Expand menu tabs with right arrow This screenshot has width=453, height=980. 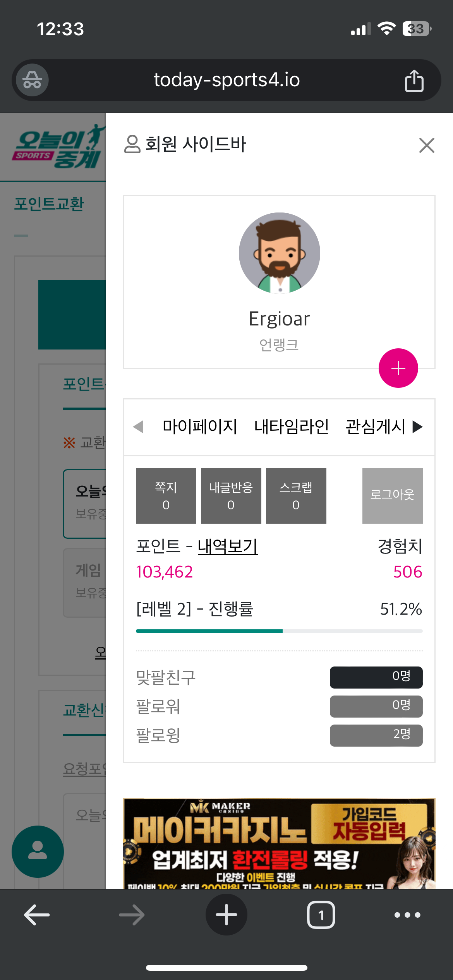click(417, 427)
